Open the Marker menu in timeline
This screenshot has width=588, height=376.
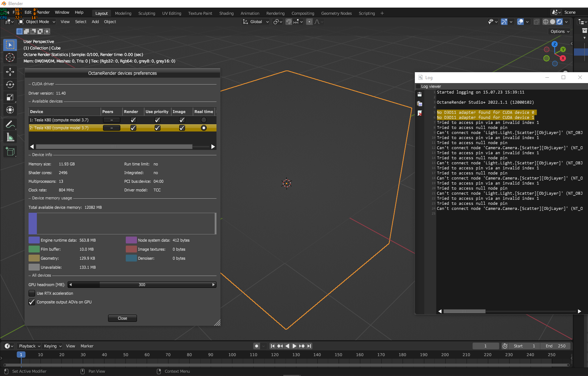pyautogui.click(x=87, y=346)
